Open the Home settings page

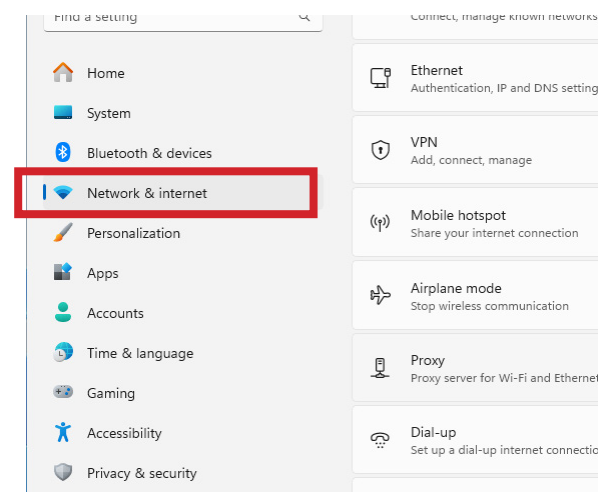pyautogui.click(x=182, y=73)
